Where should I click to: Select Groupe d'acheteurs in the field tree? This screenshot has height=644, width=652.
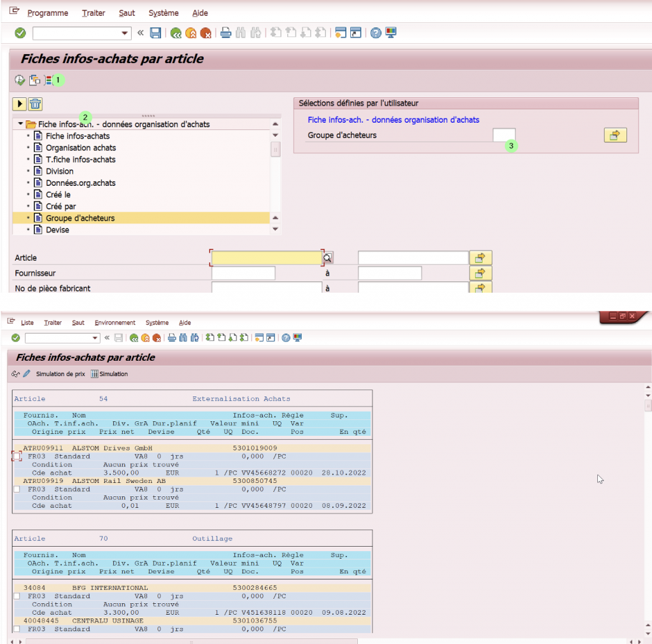[x=80, y=218]
